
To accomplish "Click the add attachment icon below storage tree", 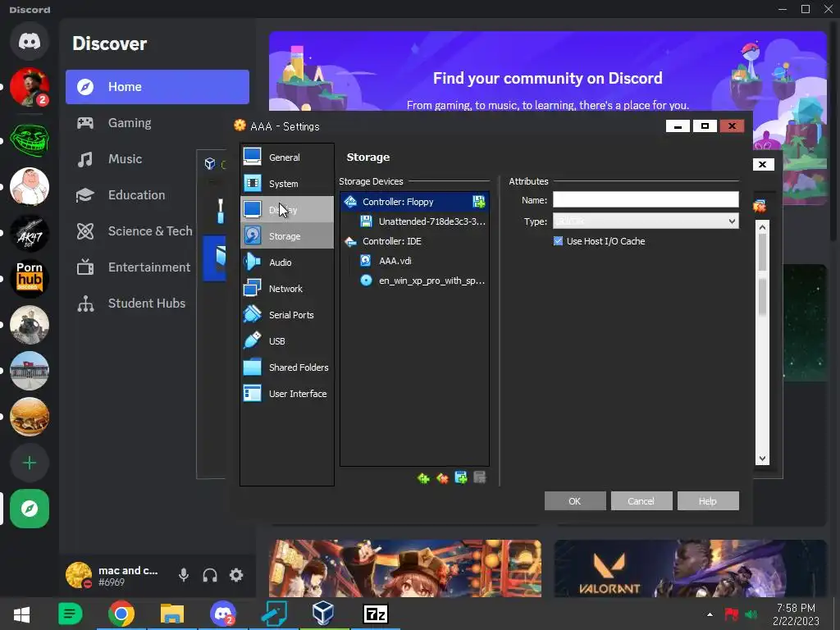I will click(461, 478).
